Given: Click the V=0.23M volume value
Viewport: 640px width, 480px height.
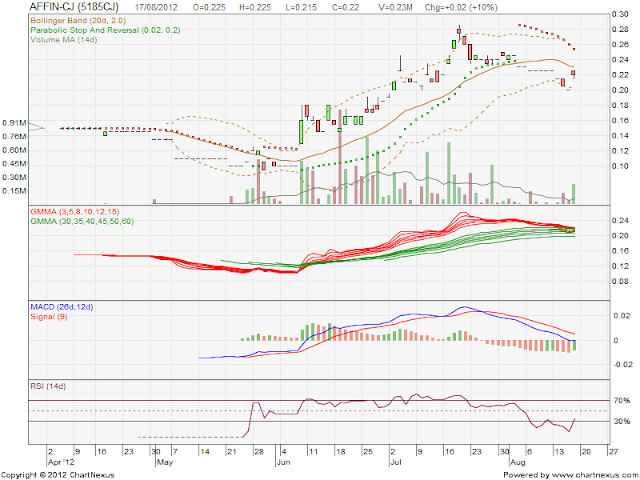Looking at the screenshot, I should point(395,7).
